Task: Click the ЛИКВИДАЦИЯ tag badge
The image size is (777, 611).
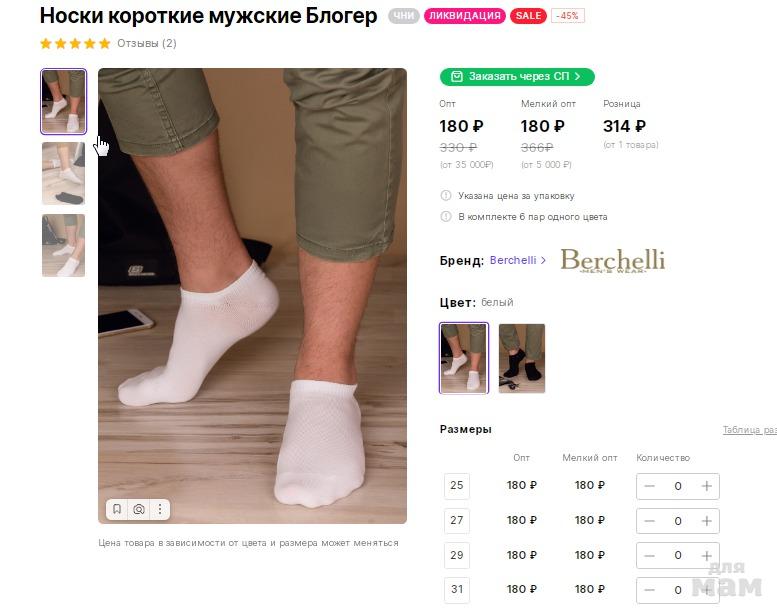Action: pyautogui.click(x=464, y=16)
